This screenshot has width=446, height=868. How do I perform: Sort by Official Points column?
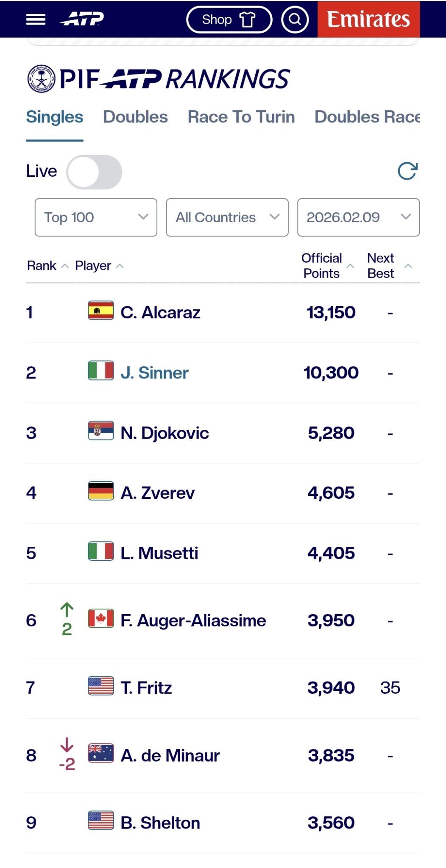[350, 266]
